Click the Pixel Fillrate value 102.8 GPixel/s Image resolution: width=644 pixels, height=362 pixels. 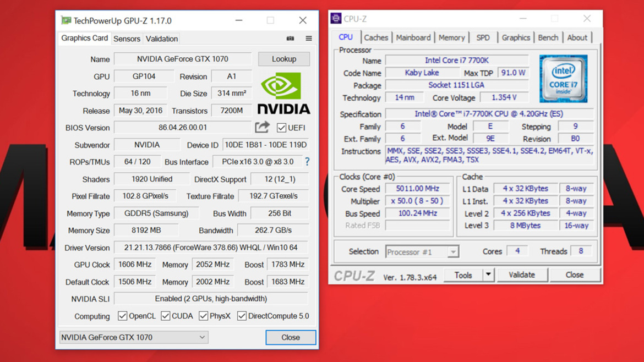(145, 196)
